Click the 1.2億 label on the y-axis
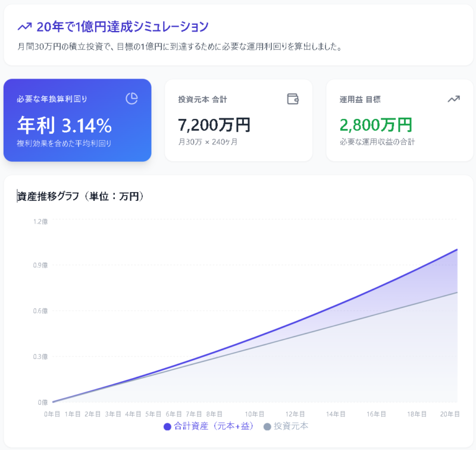476x450 pixels. pos(40,221)
